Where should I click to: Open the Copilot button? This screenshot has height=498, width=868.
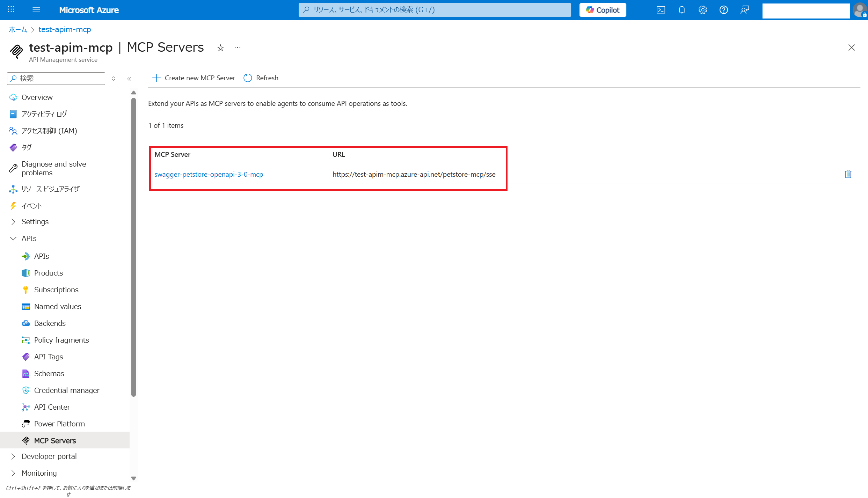[603, 10]
